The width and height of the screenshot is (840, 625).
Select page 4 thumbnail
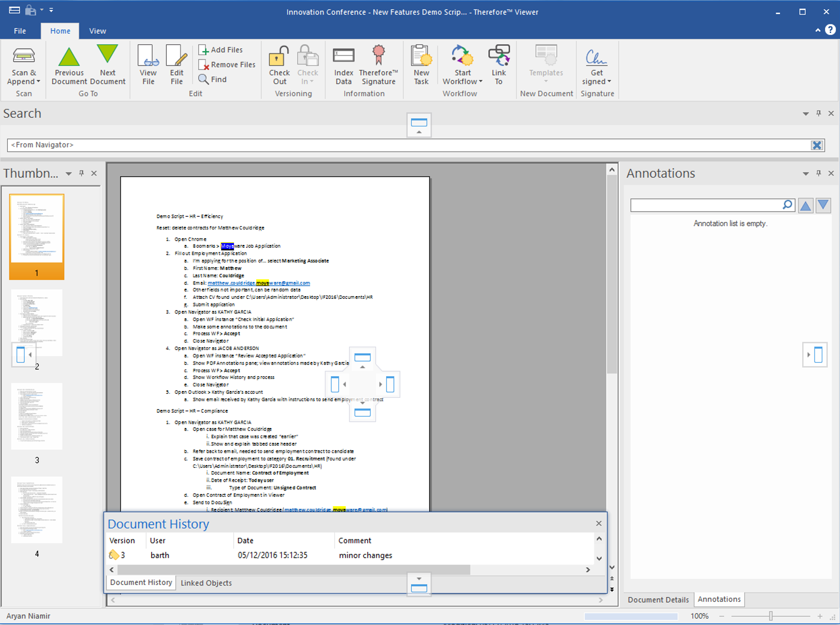tap(37, 517)
